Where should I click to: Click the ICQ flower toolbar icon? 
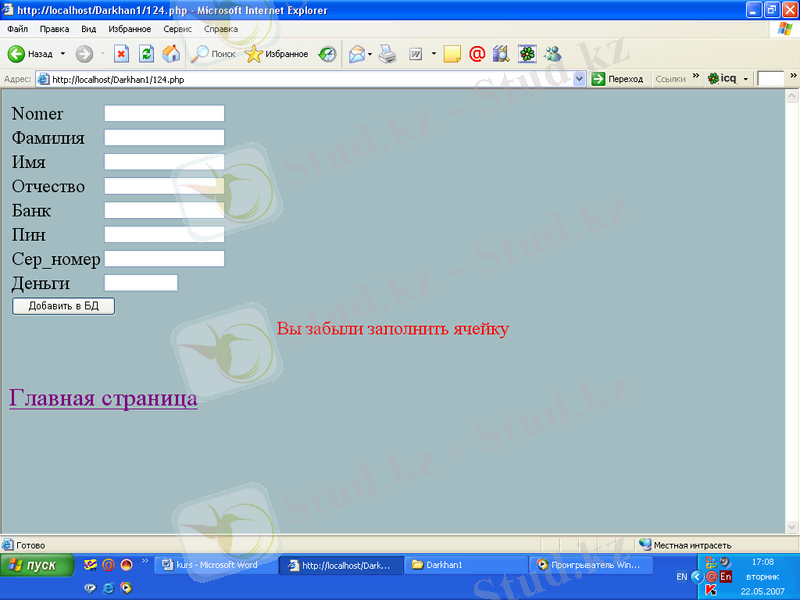527,54
